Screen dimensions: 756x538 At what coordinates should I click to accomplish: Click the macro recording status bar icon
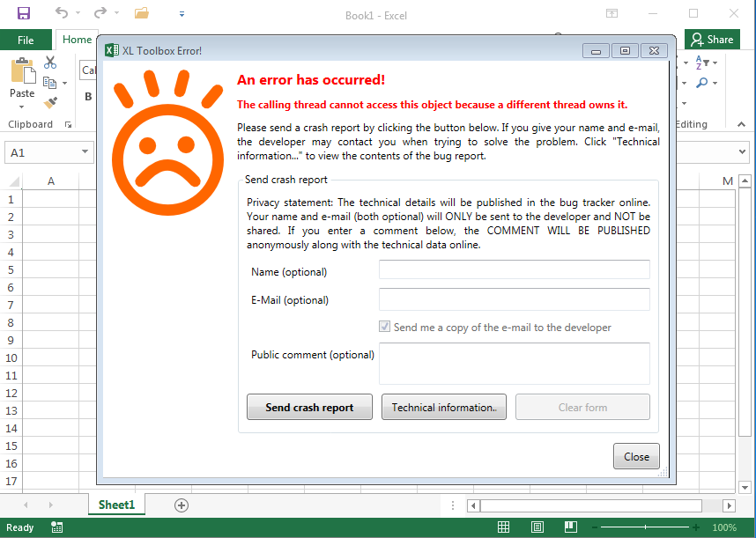tap(57, 527)
